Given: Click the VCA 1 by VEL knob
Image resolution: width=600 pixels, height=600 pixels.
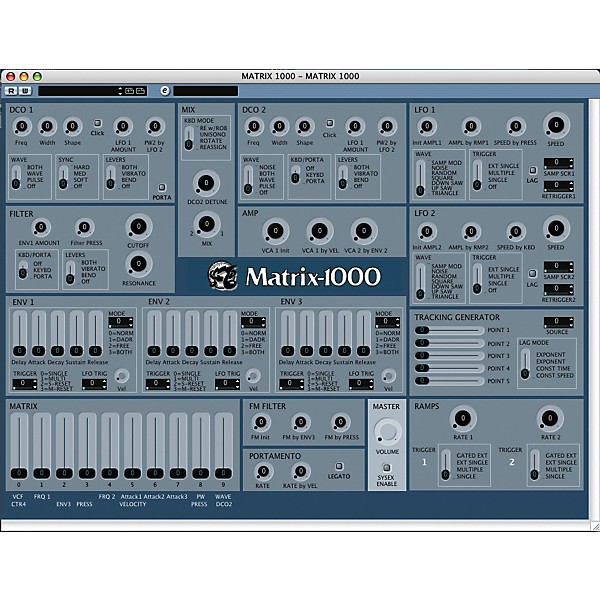Looking at the screenshot, I should (x=320, y=231).
